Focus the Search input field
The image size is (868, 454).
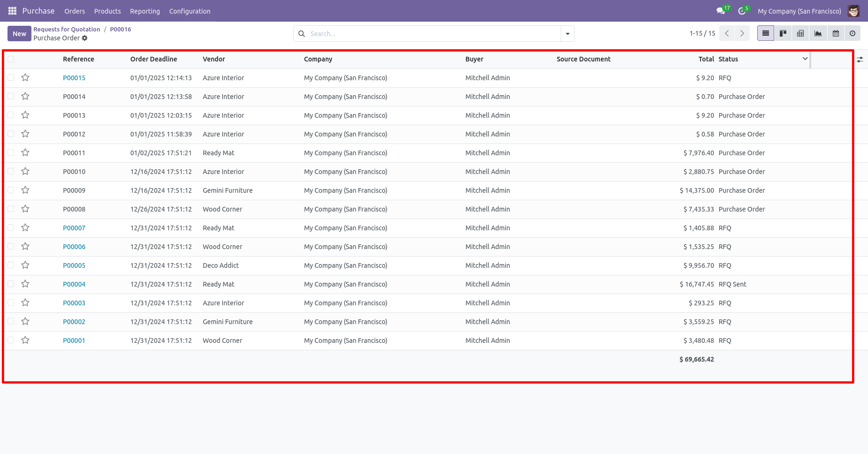[434, 34]
